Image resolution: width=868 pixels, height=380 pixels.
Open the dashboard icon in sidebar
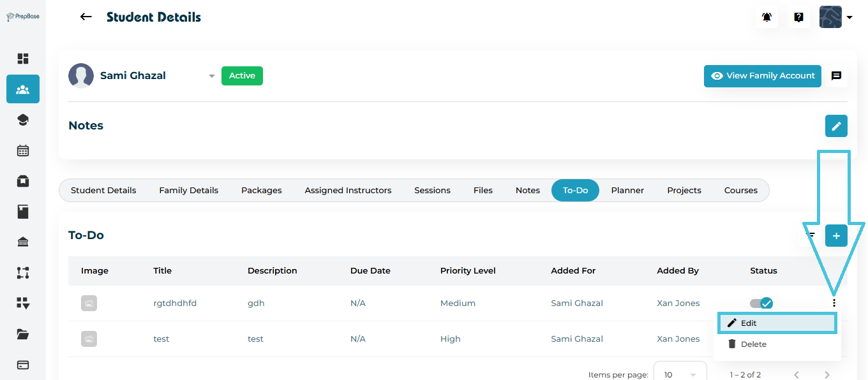(x=23, y=59)
